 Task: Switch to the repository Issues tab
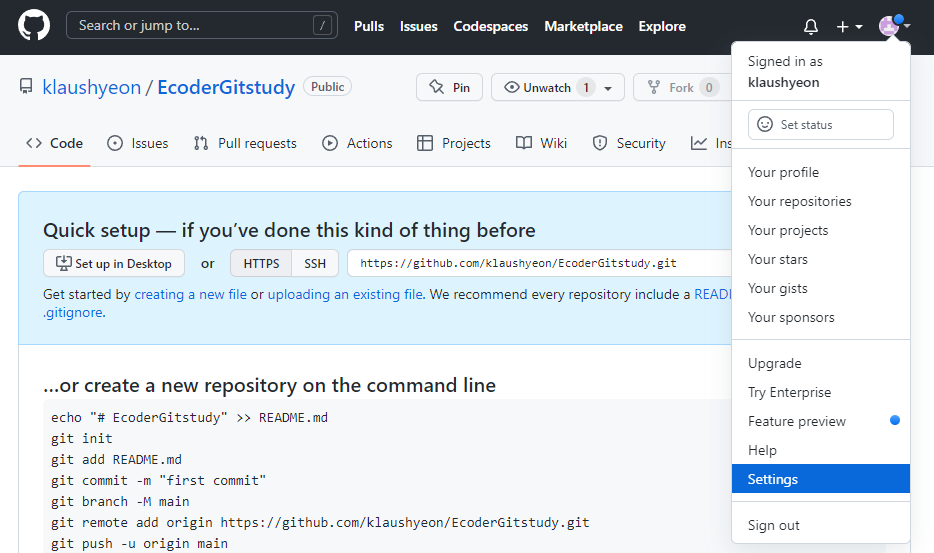[138, 143]
